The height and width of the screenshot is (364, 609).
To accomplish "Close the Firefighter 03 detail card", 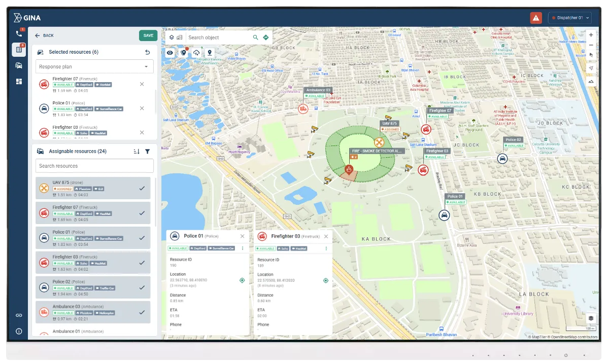I will coord(326,236).
